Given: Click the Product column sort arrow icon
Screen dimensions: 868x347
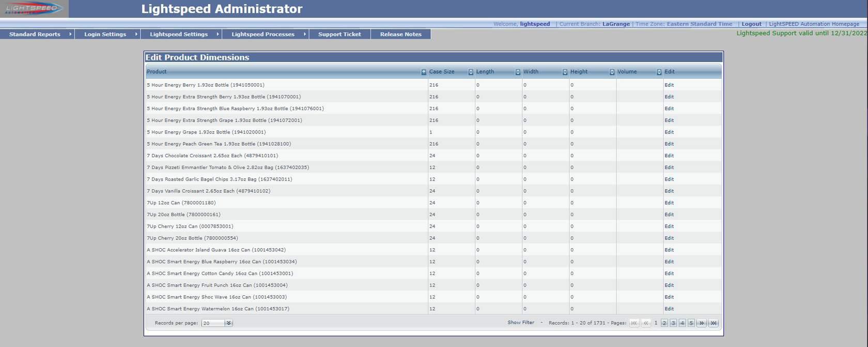Looking at the screenshot, I should [424, 72].
